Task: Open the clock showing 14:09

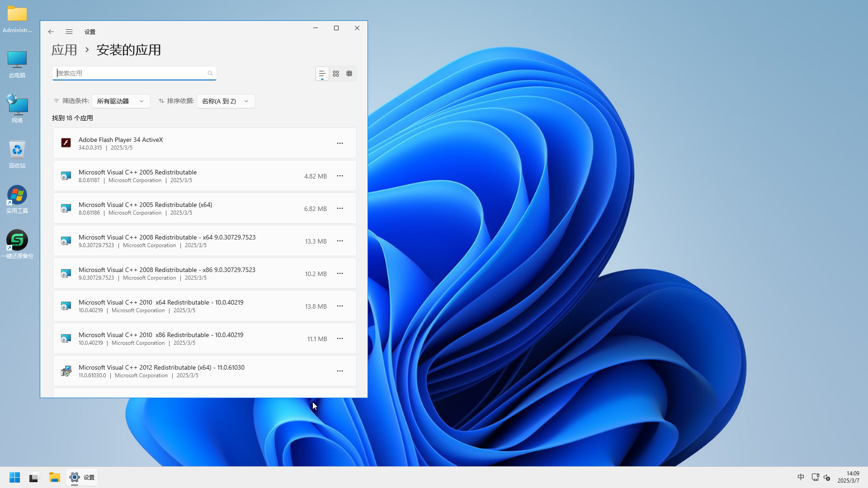Action: 849,477
